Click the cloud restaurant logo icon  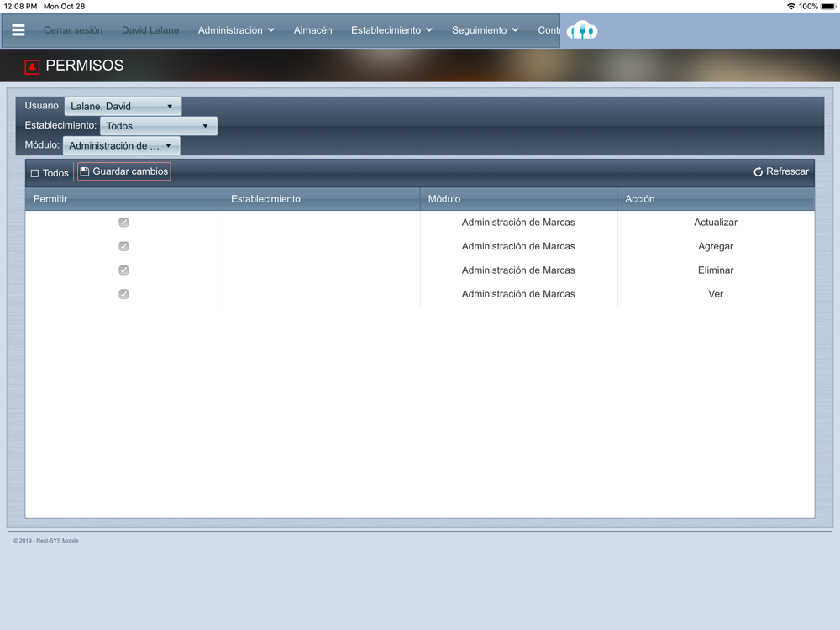(x=582, y=30)
